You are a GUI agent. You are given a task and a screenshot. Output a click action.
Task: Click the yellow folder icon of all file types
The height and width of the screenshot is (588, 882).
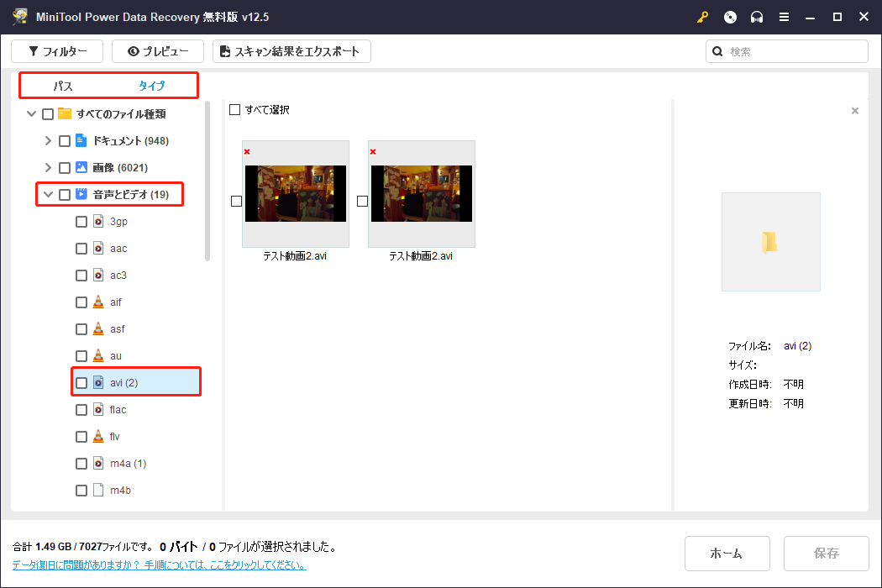(x=65, y=113)
